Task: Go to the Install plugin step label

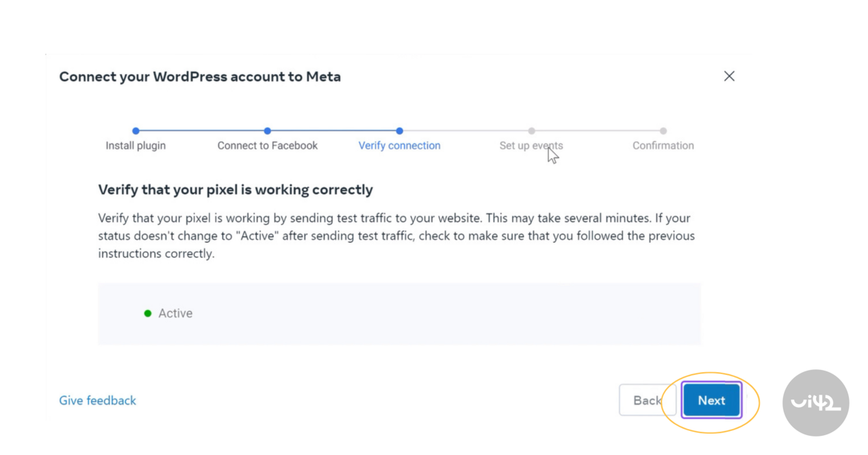Action: [x=136, y=145]
